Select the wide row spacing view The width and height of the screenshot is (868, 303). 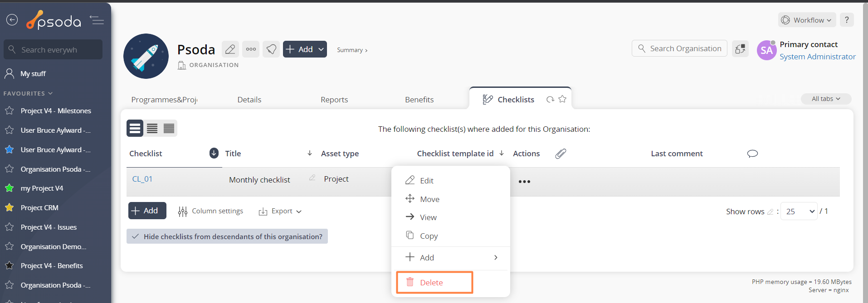pos(135,128)
